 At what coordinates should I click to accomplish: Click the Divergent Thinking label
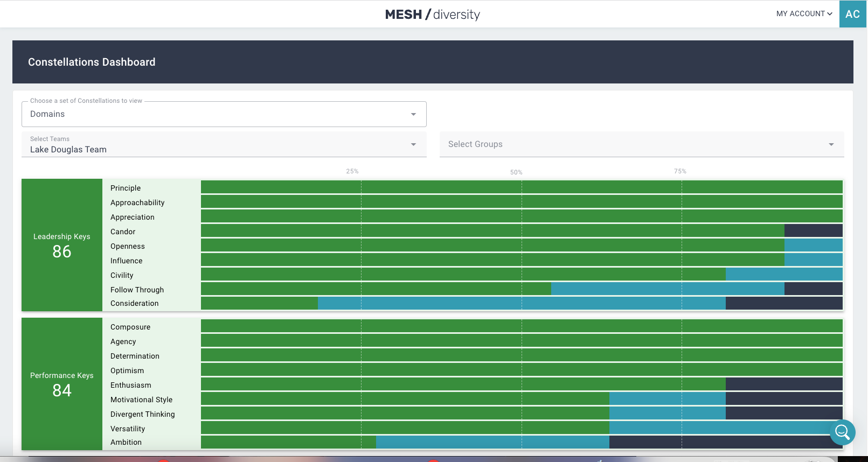pos(142,414)
